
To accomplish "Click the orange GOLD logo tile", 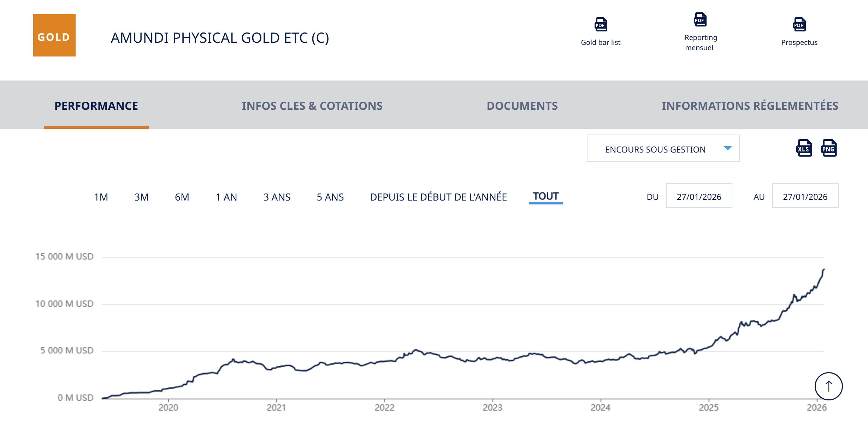I will tap(54, 35).
